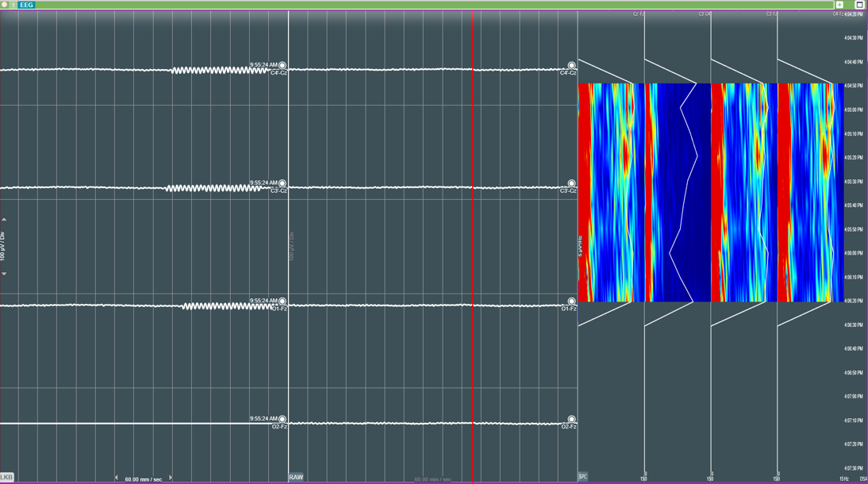Maximize the EEG panel with the window icon

coord(859,5)
